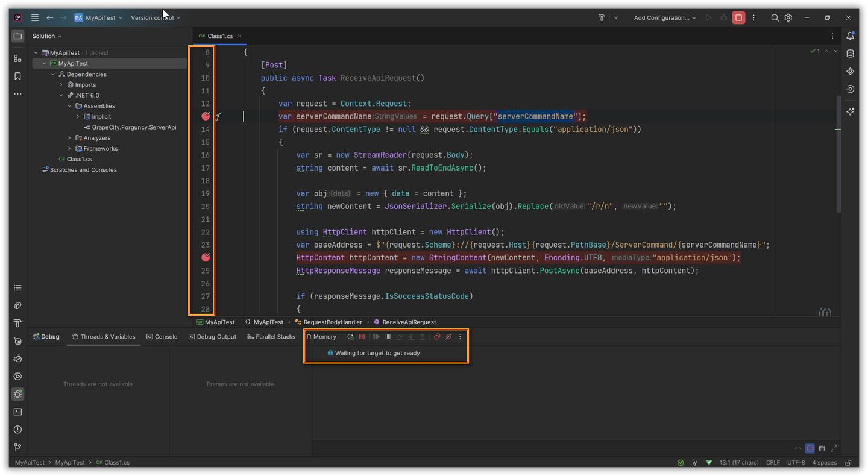Click the Search Everywhere magnifier
Screen dimensions: 868x476
pyautogui.click(x=775, y=18)
